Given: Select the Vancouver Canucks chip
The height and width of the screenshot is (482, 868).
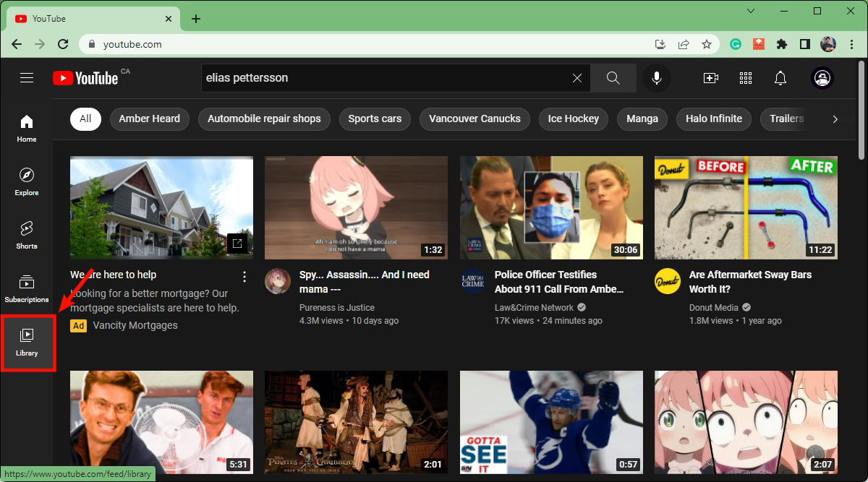Looking at the screenshot, I should (x=475, y=119).
